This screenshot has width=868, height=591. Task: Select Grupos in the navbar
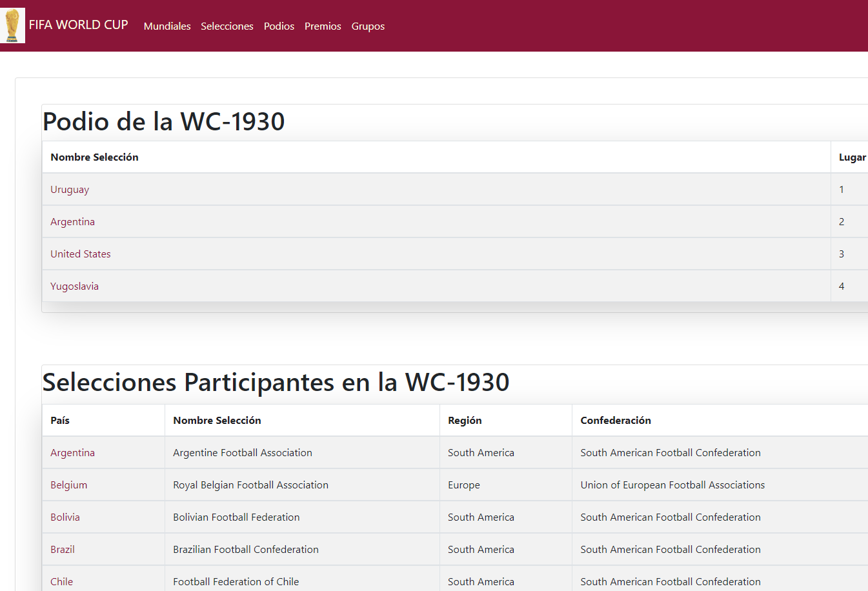(x=368, y=26)
